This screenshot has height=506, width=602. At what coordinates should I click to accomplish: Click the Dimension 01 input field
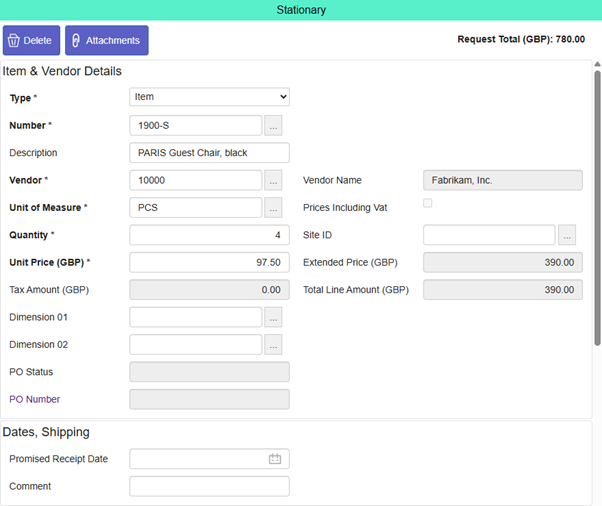pyautogui.click(x=196, y=317)
